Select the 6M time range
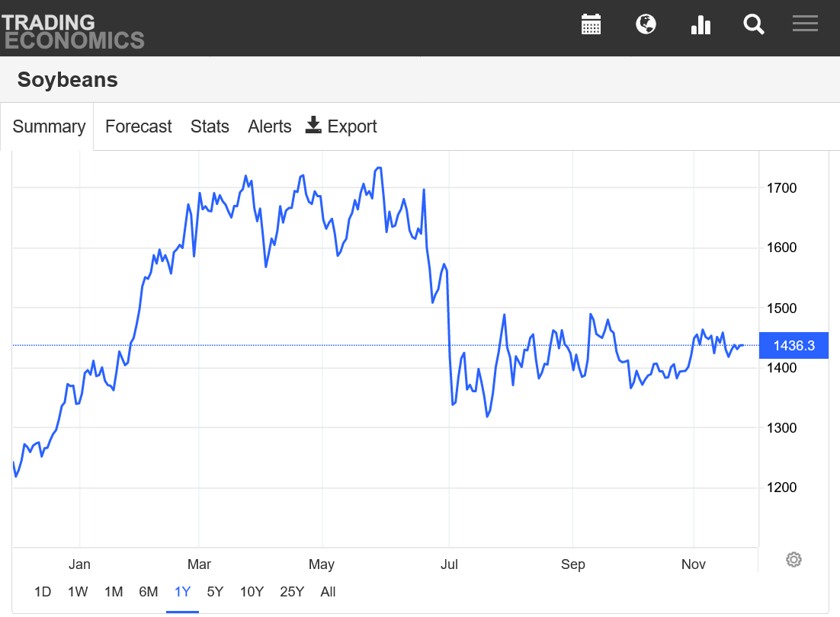The image size is (840, 617). pyautogui.click(x=148, y=592)
